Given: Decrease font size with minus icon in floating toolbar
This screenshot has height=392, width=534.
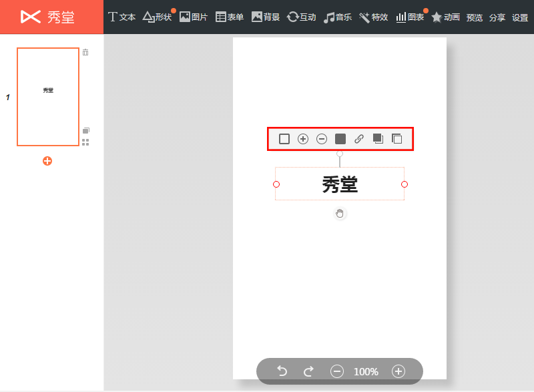Looking at the screenshot, I should tap(322, 139).
